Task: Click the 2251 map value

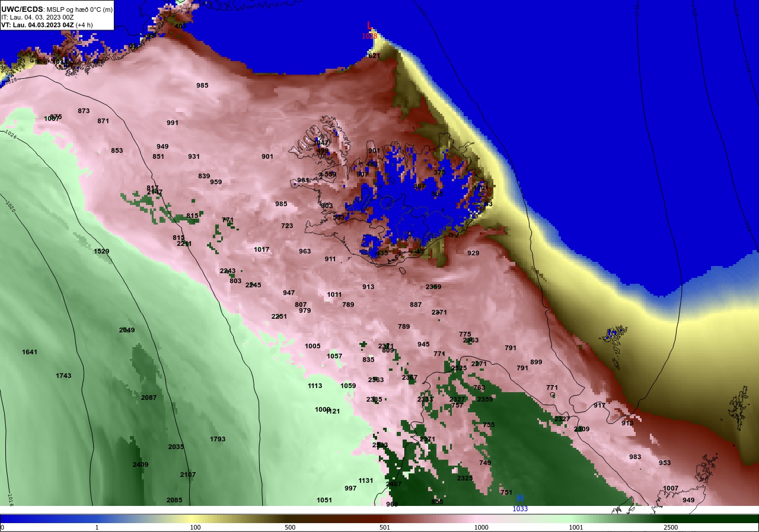Action: pos(279,316)
